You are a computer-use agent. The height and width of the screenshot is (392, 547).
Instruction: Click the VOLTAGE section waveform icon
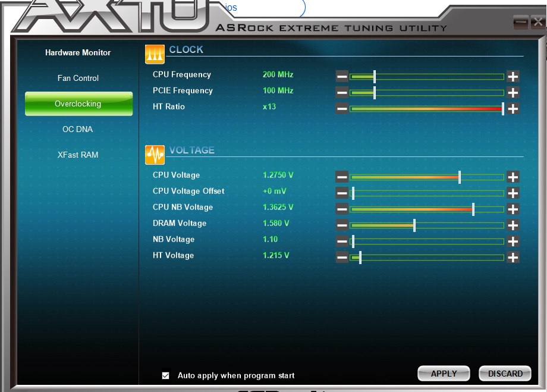pyautogui.click(x=155, y=155)
